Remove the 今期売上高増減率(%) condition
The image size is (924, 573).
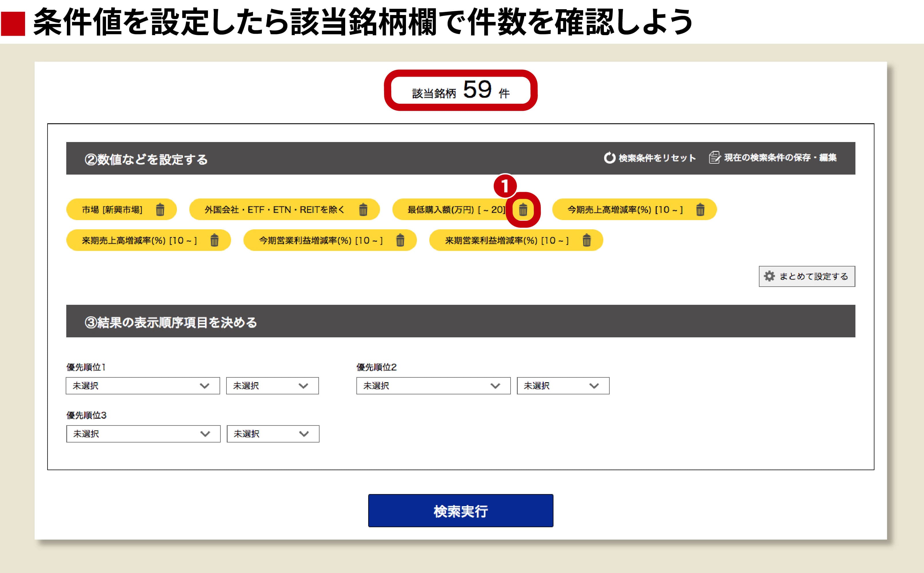[700, 209]
